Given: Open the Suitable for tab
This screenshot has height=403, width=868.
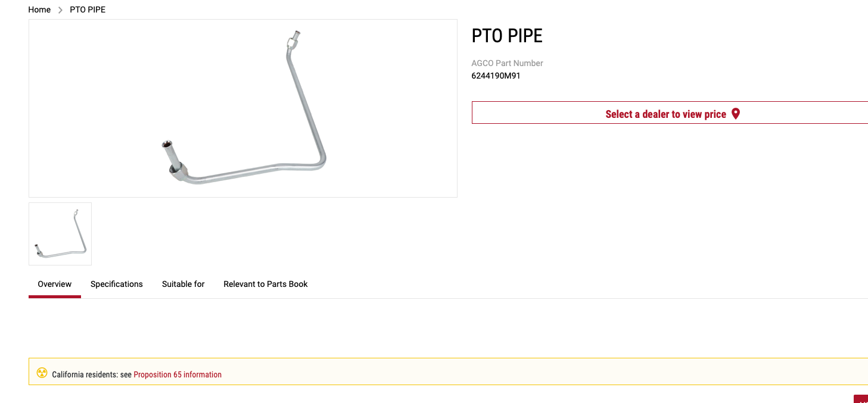Looking at the screenshot, I should (x=183, y=285).
